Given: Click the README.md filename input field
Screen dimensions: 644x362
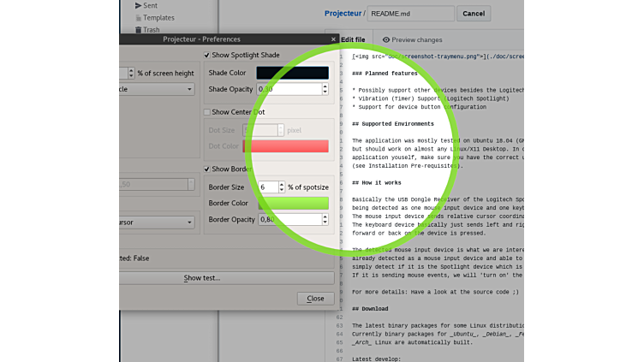Looking at the screenshot, I should [x=411, y=14].
